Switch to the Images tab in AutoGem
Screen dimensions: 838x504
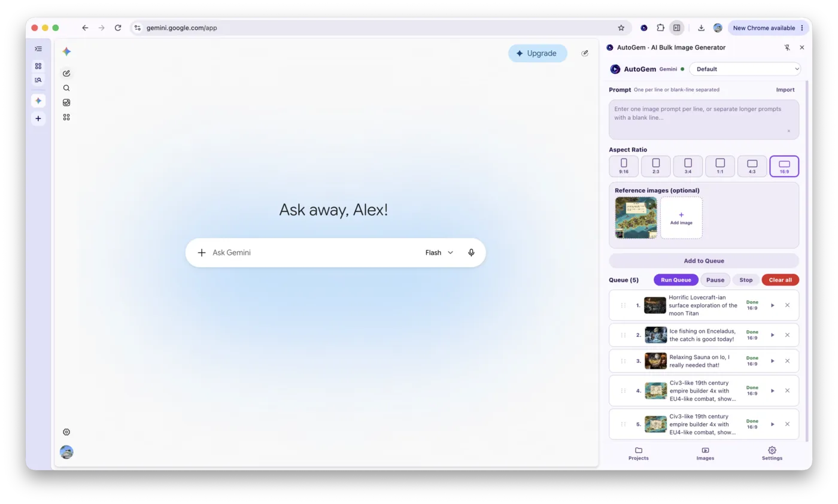click(x=705, y=454)
